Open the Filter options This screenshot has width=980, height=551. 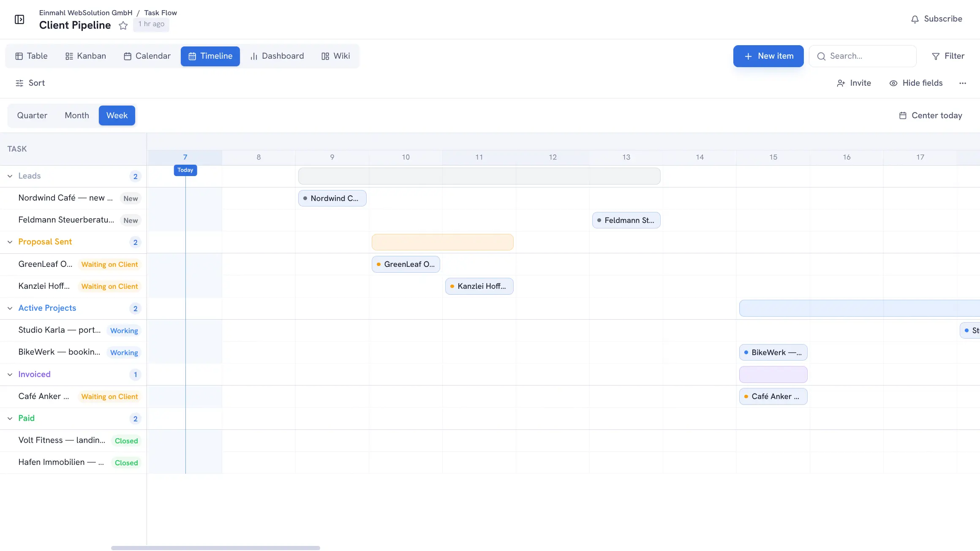[x=948, y=56]
